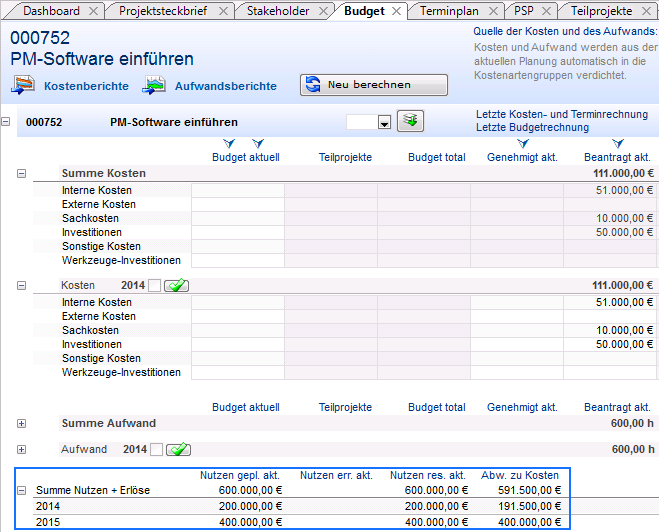Click the 191.500,00 € Abw. zu Kosten value for 2014
659x532 pixels.
pyautogui.click(x=530, y=506)
